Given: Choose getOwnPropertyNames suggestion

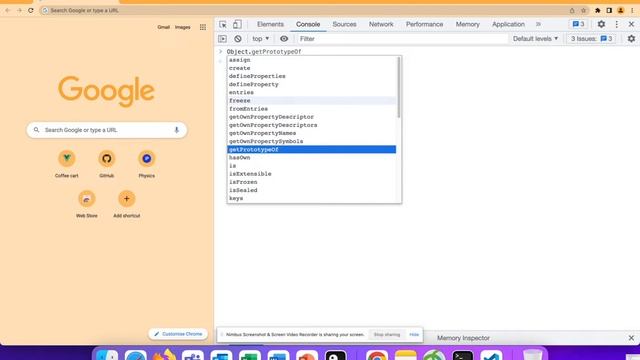Looking at the screenshot, I should click(311, 133).
